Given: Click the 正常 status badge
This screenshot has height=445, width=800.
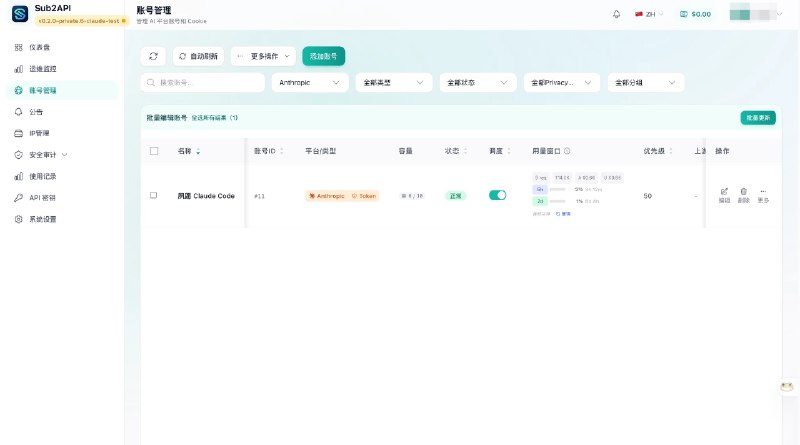Looking at the screenshot, I should (455, 196).
